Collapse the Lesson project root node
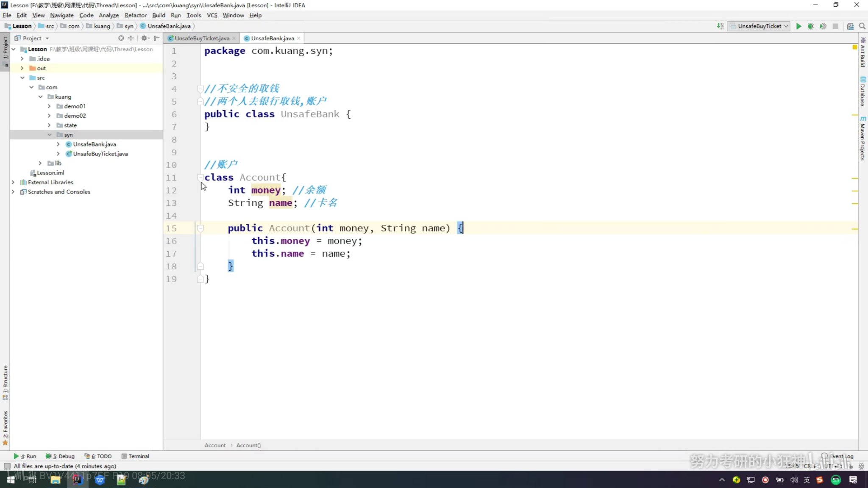The width and height of the screenshot is (868, 488). [14, 49]
